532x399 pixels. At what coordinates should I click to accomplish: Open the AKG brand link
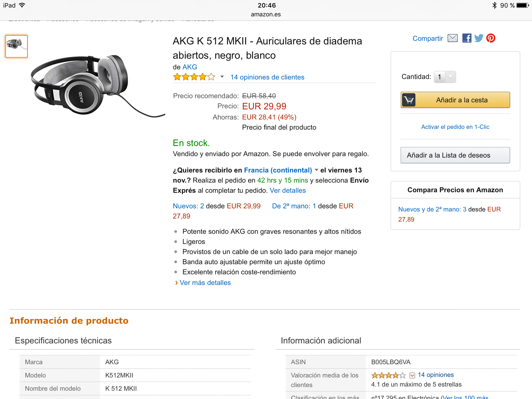(190, 67)
